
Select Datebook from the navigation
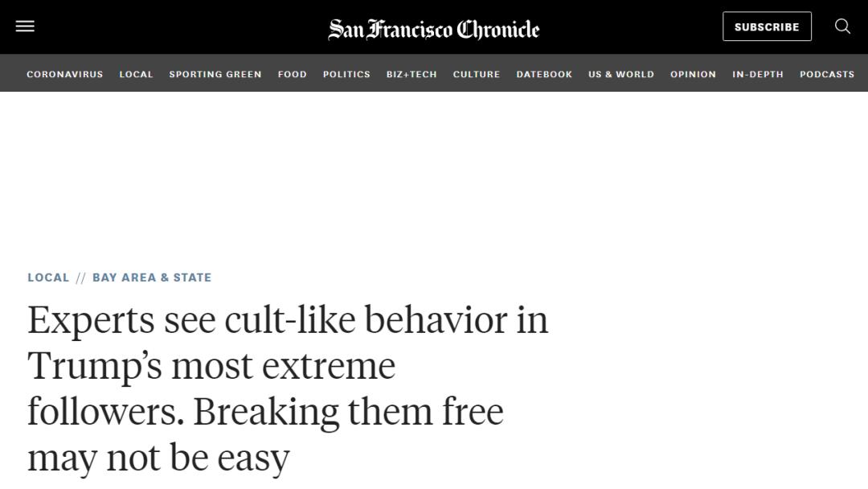pos(544,74)
